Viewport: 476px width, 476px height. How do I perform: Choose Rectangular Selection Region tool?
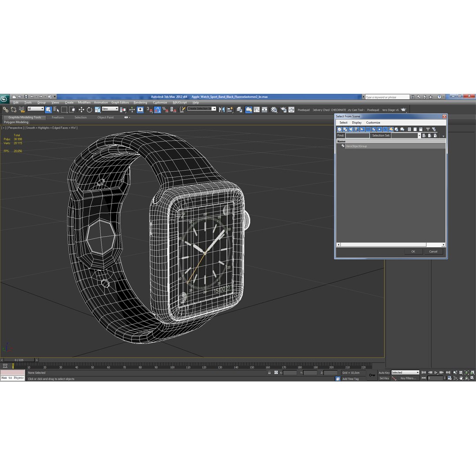[64, 110]
